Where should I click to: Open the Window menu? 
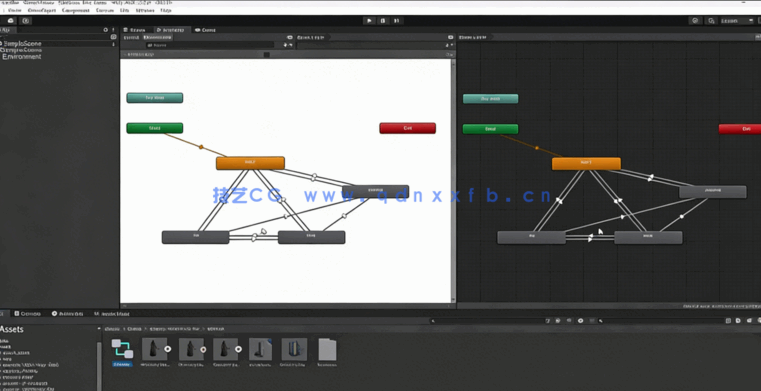145,10
